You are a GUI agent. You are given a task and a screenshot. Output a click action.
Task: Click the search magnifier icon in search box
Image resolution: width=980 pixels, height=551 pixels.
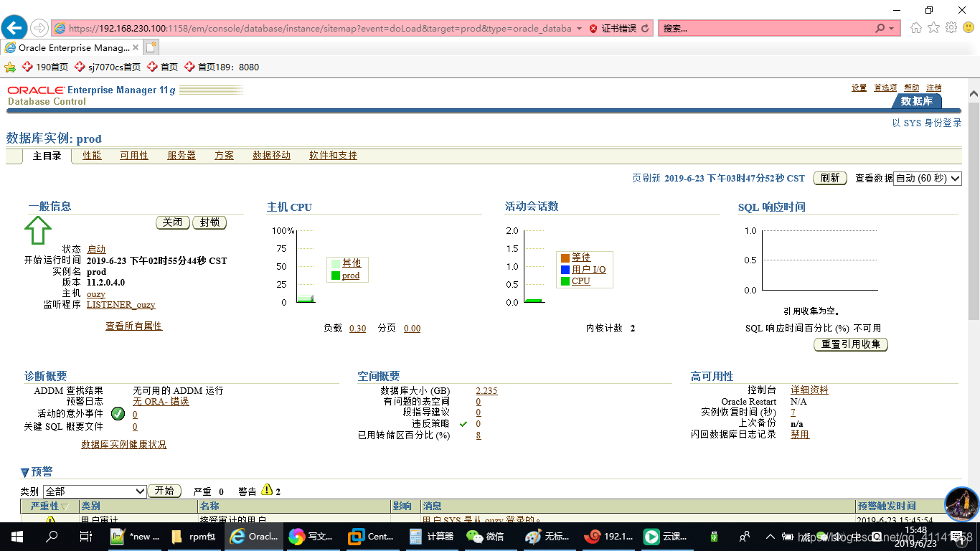pos(880,29)
